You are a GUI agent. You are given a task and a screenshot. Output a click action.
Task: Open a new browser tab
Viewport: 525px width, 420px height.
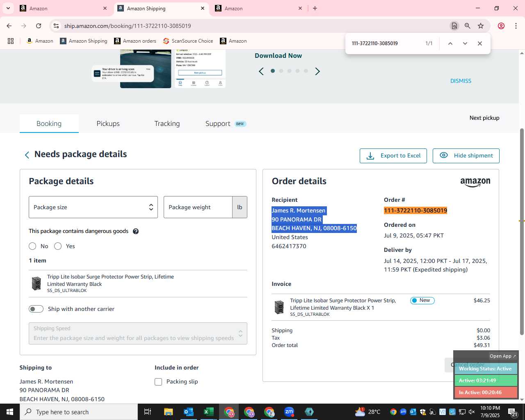(315, 8)
